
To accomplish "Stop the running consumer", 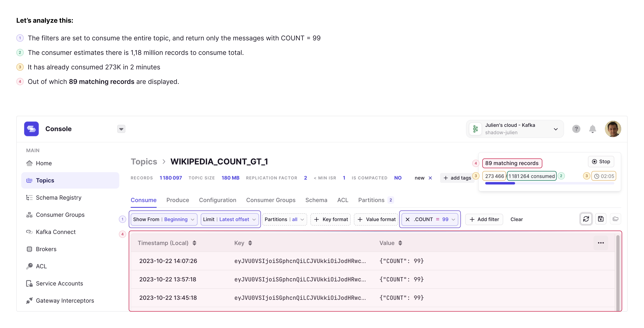I will click(601, 162).
